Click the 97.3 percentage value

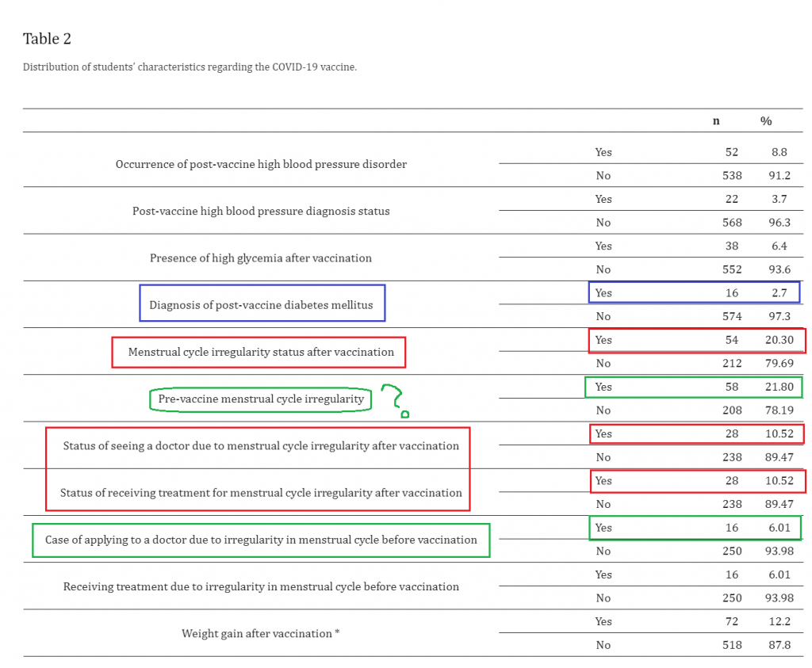(x=779, y=316)
